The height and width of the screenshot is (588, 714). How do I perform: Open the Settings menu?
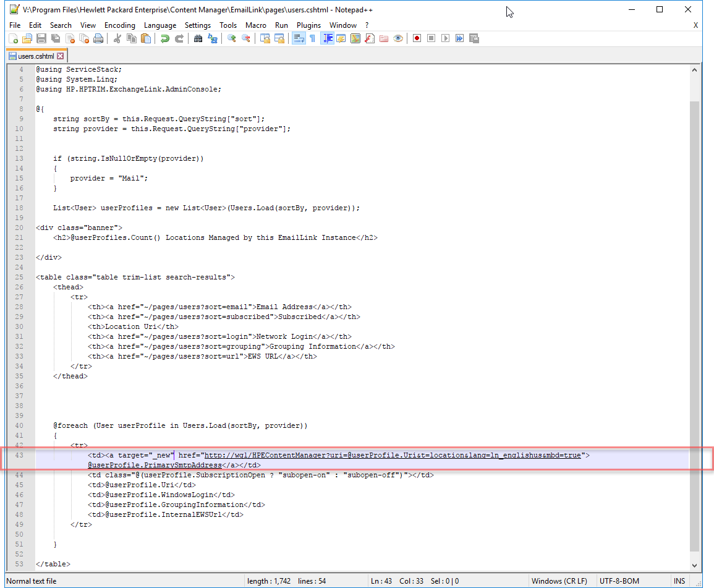(x=198, y=25)
